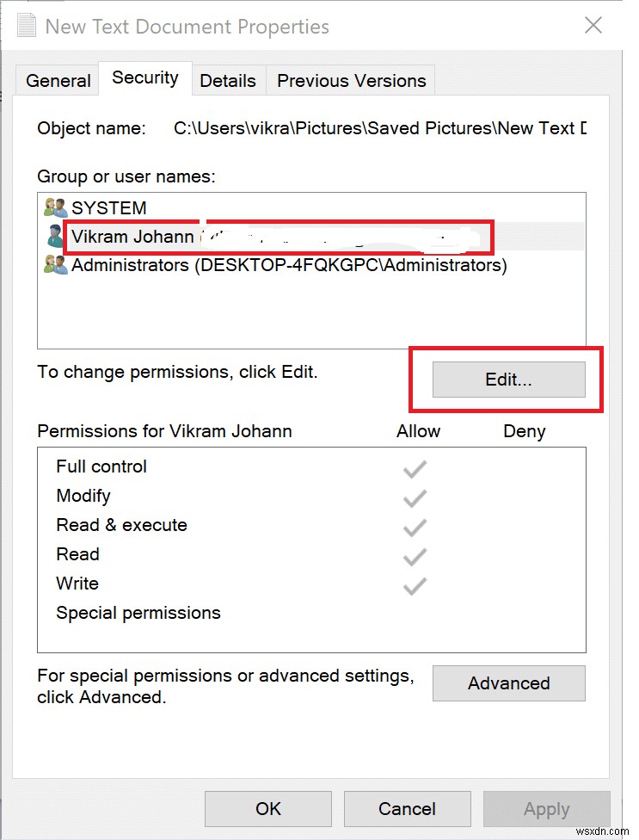639x840 pixels.
Task: Click the Apply button
Action: 546,809
